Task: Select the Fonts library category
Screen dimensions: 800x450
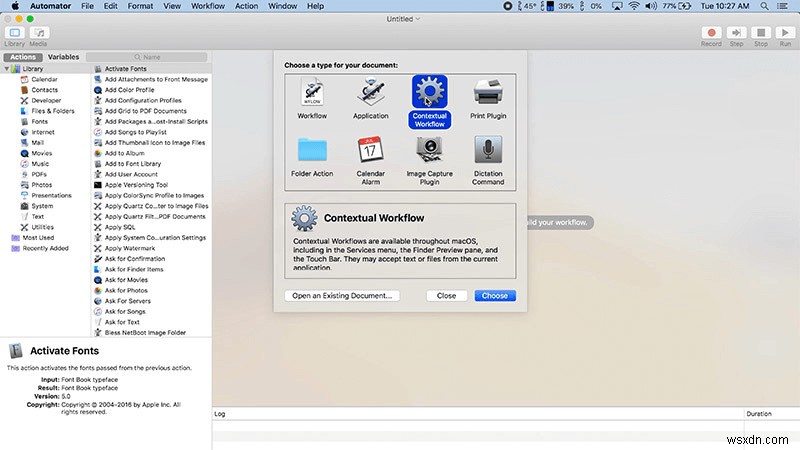Action: [x=39, y=121]
